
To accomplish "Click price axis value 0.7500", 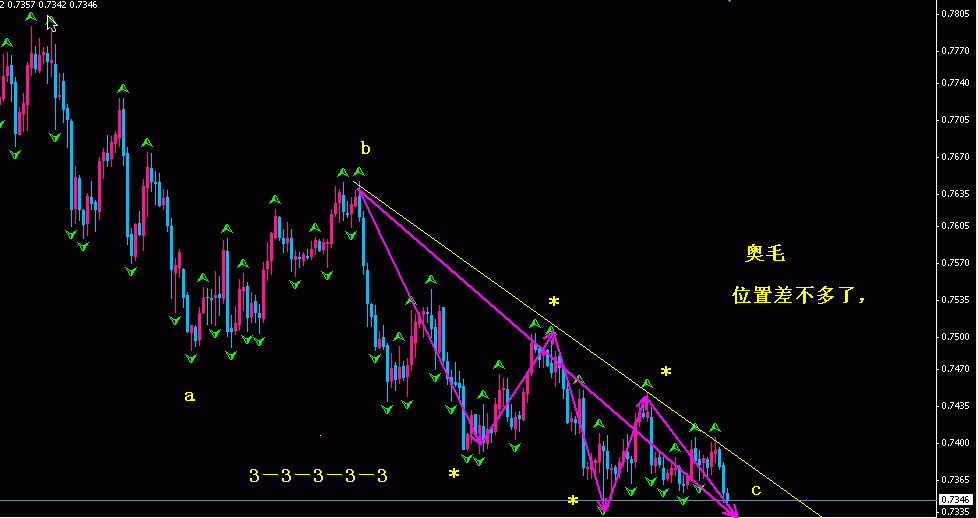I will click(x=956, y=337).
